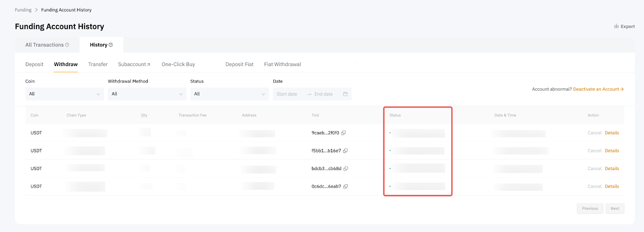
Task: Go to the Fiat Withdrawal tab
Action: coord(282,64)
